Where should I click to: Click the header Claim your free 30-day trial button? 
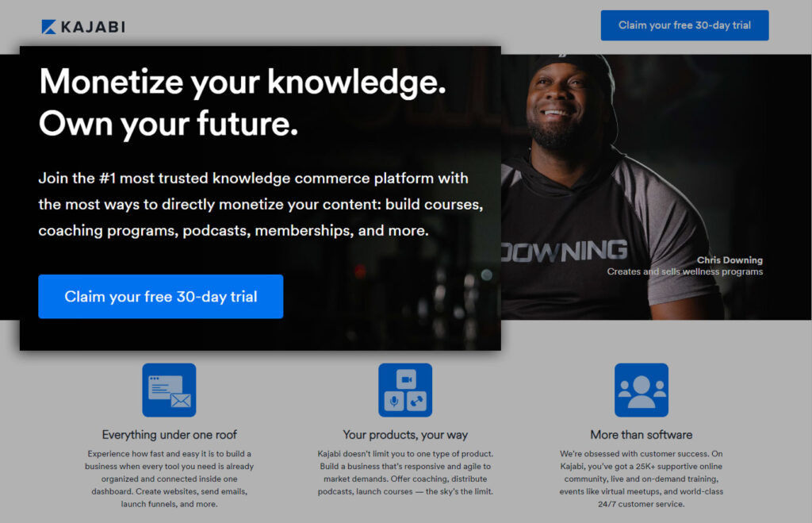click(684, 25)
